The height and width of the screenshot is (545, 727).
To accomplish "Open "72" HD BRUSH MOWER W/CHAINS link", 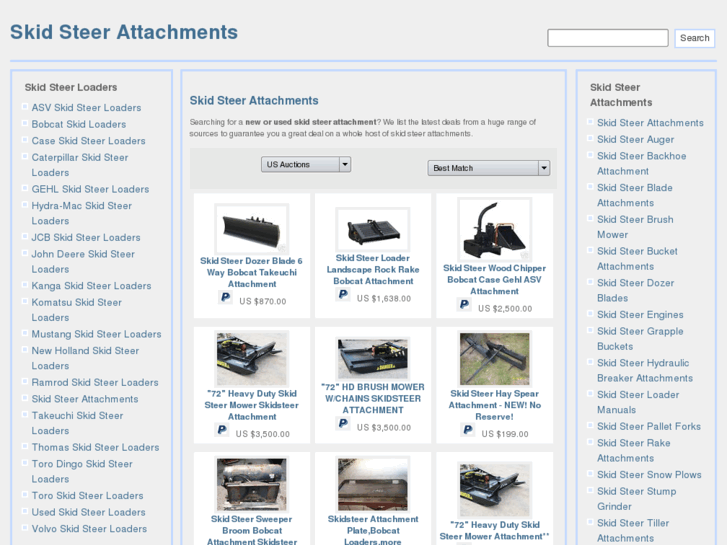I will point(373,398).
